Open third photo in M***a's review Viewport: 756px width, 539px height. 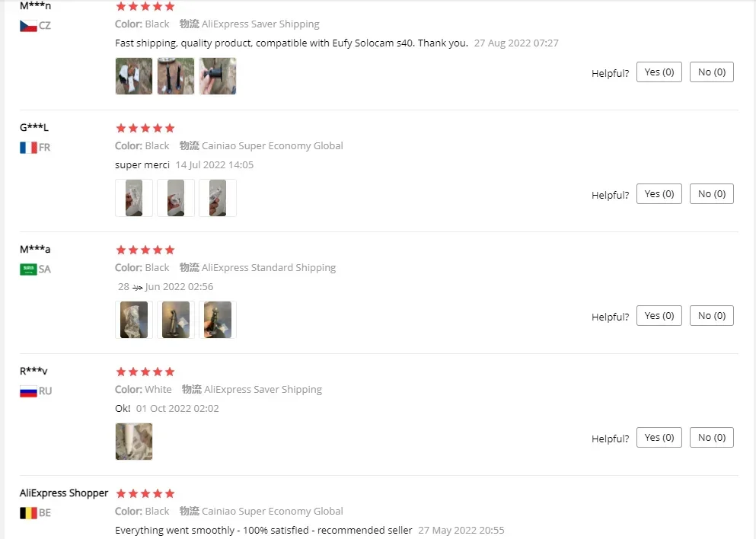pyautogui.click(x=218, y=320)
